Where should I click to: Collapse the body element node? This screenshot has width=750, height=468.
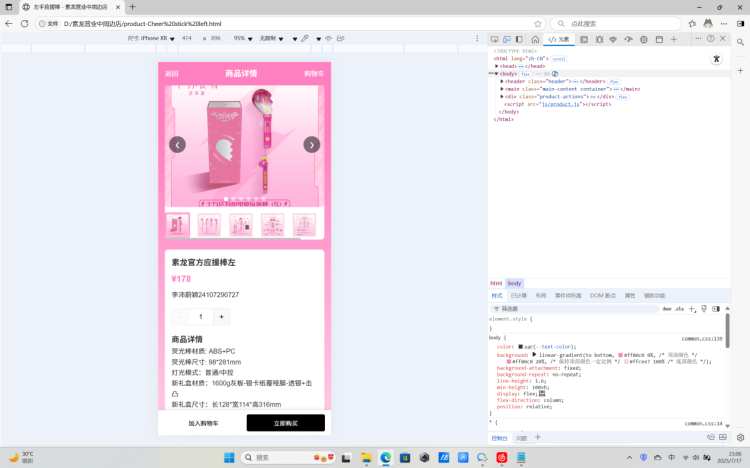tap(496, 74)
